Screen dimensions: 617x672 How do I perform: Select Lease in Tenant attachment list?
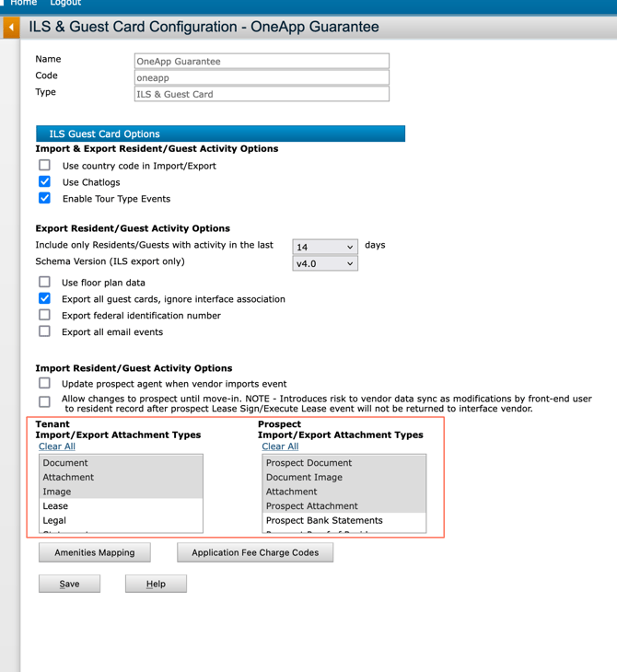[121, 505]
